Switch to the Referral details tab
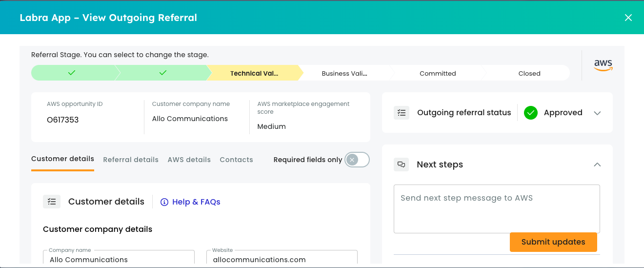 (x=131, y=160)
